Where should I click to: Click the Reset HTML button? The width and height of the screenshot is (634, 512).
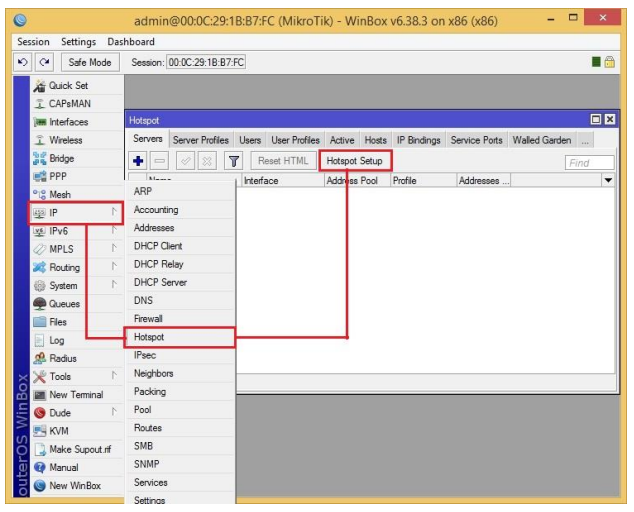[283, 161]
